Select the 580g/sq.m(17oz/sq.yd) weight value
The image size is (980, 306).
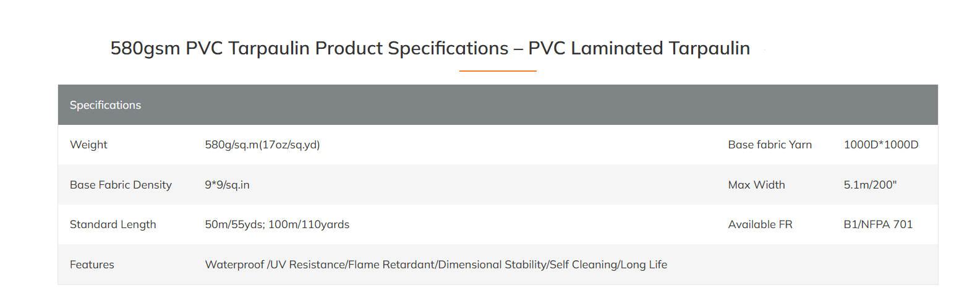tap(262, 145)
